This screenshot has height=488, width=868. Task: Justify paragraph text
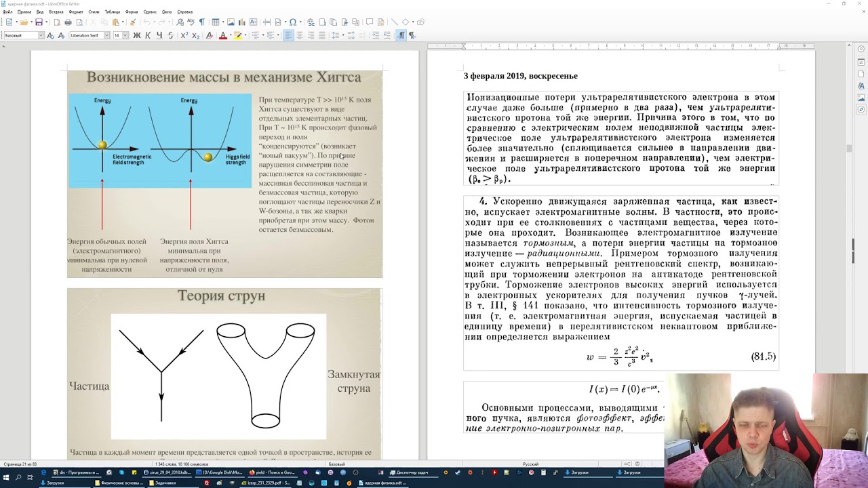[x=322, y=35]
